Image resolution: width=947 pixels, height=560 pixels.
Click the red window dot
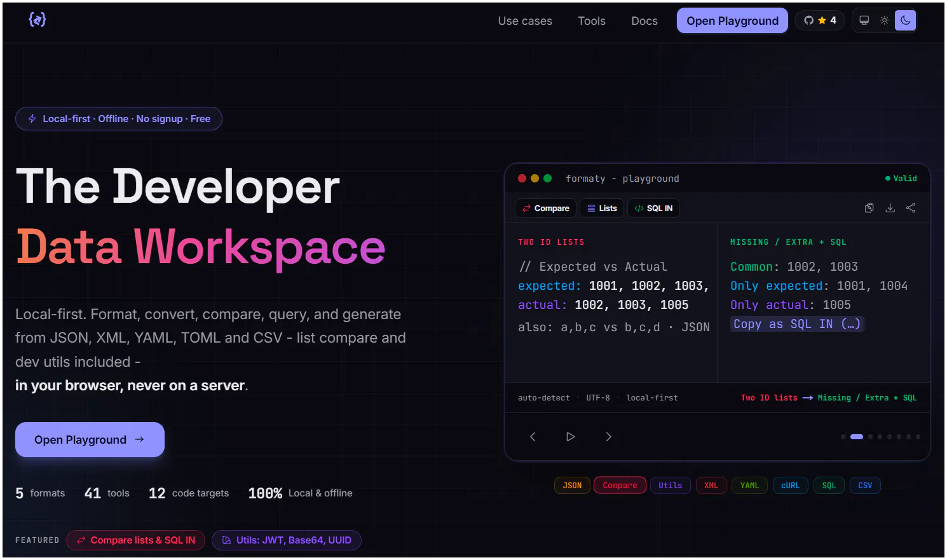point(522,179)
